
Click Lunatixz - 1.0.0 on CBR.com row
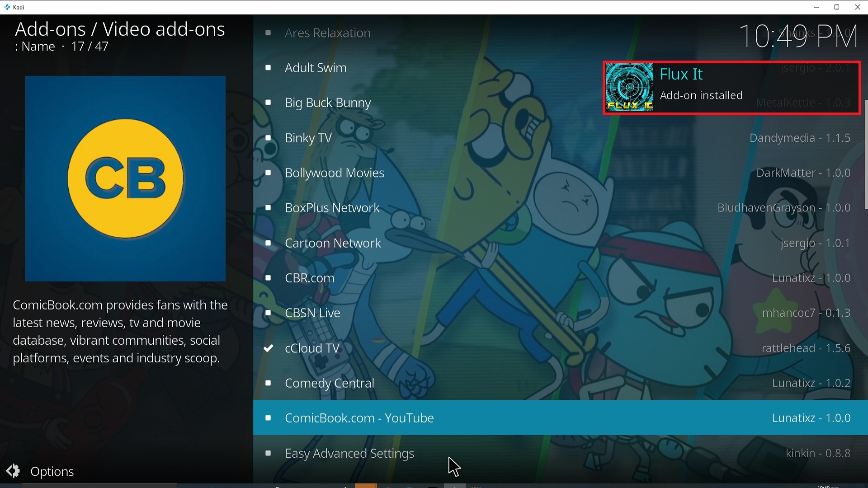[811, 278]
